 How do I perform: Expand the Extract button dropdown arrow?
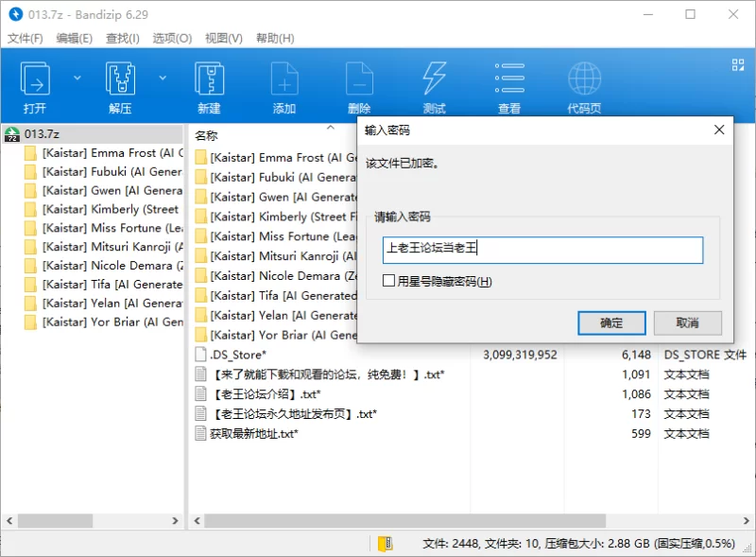(163, 78)
